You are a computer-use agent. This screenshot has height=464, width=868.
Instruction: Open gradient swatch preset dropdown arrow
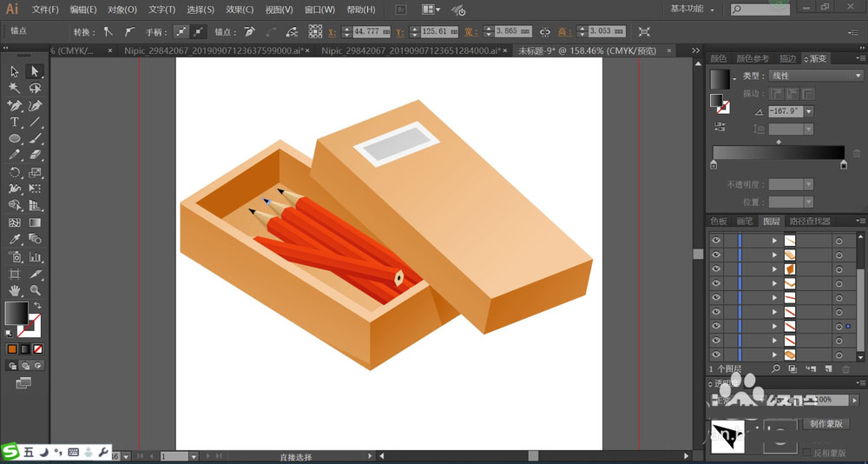pos(734,79)
